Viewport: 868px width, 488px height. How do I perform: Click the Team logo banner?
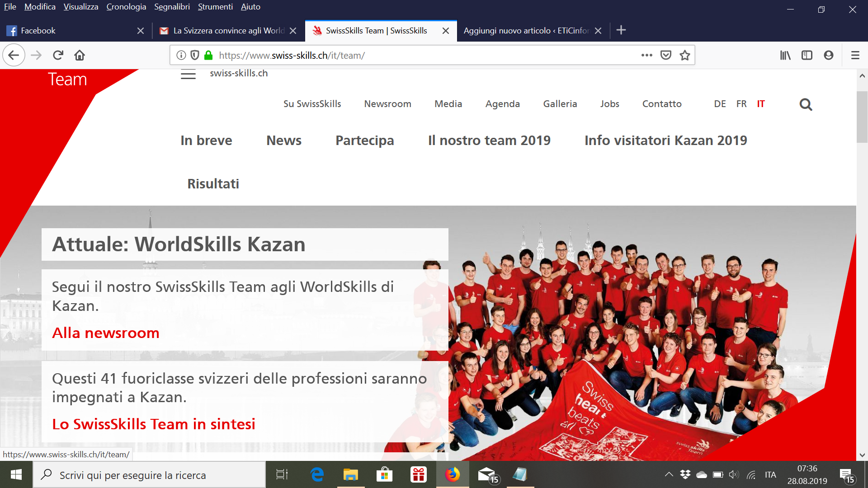tap(67, 80)
